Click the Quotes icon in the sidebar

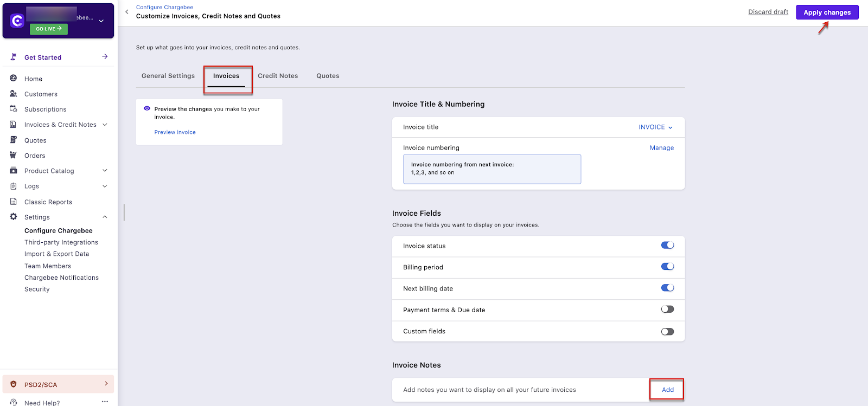pyautogui.click(x=14, y=140)
